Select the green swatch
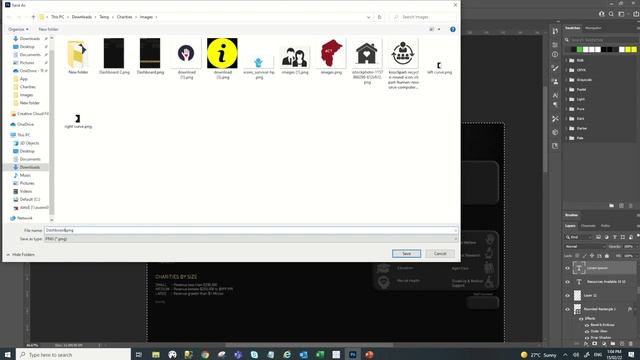This screenshot has width=640, height=360. (580, 49)
